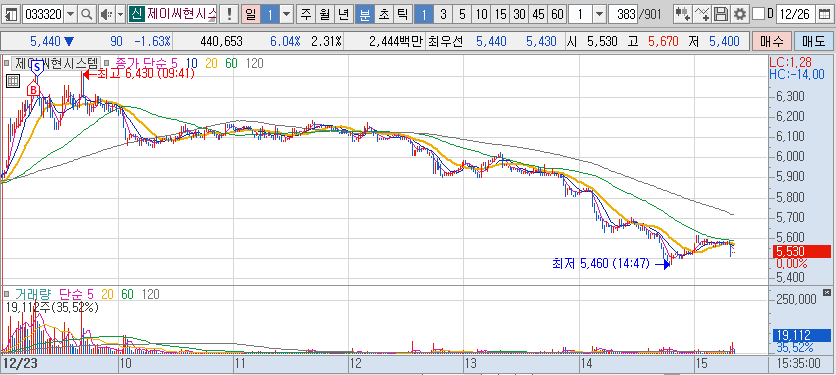The width and height of the screenshot is (836, 375).
Task: Click the 종가 단순 5 moving average label
Action: [x=146, y=63]
